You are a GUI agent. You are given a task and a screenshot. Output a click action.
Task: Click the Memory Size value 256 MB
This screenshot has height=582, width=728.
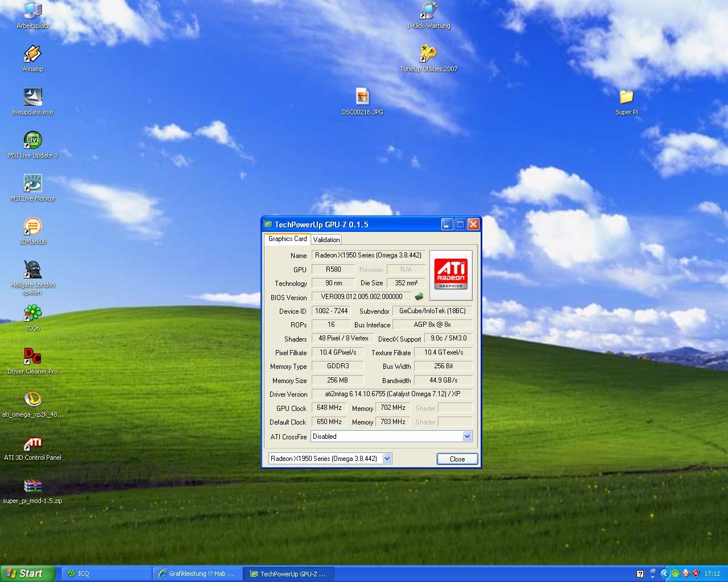coord(338,380)
